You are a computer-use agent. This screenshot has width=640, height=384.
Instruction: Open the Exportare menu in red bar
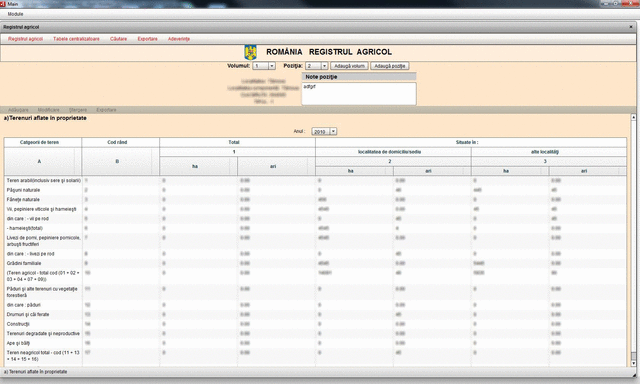click(x=147, y=39)
